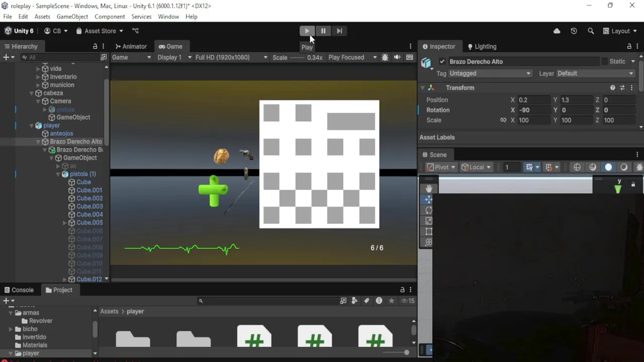Open the Play Focused dropdown
This screenshot has width=644, height=362.
[x=352, y=57]
